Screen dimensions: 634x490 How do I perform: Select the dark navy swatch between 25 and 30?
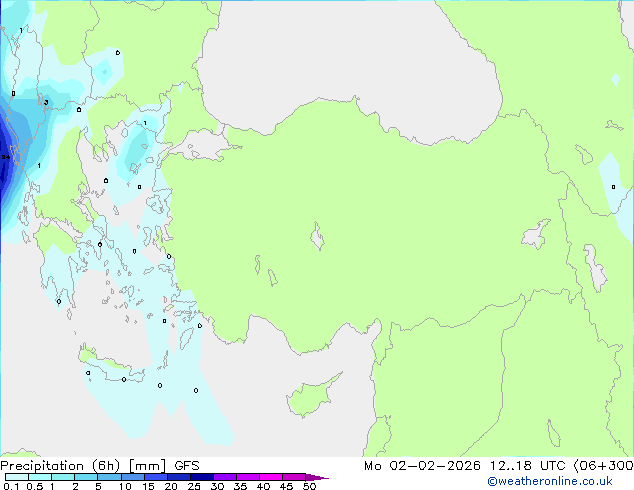pos(201,477)
